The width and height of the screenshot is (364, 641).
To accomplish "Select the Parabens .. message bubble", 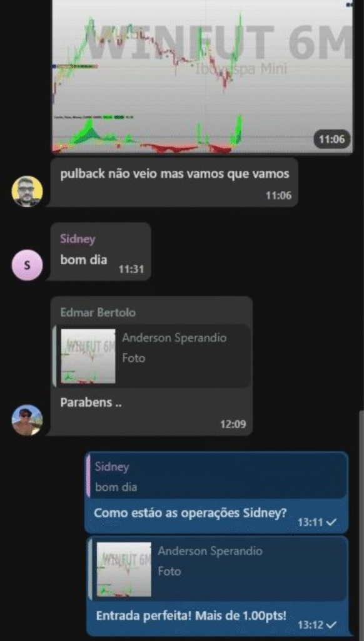I will pos(151,366).
